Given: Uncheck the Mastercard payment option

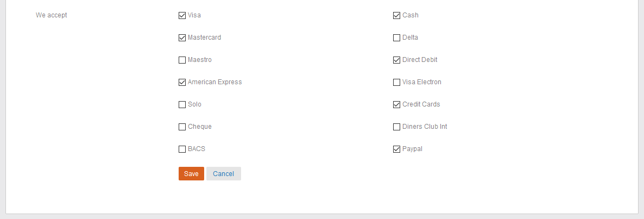Looking at the screenshot, I should click(182, 38).
